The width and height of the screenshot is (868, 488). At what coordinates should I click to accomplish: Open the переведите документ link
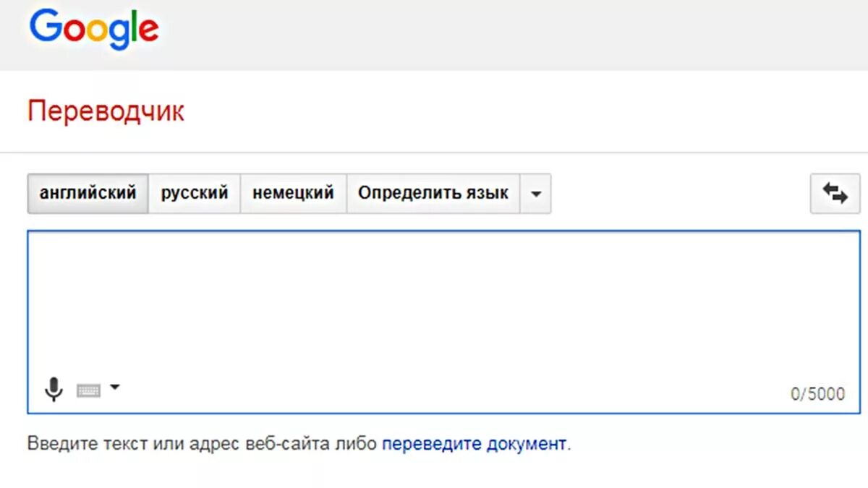point(474,443)
